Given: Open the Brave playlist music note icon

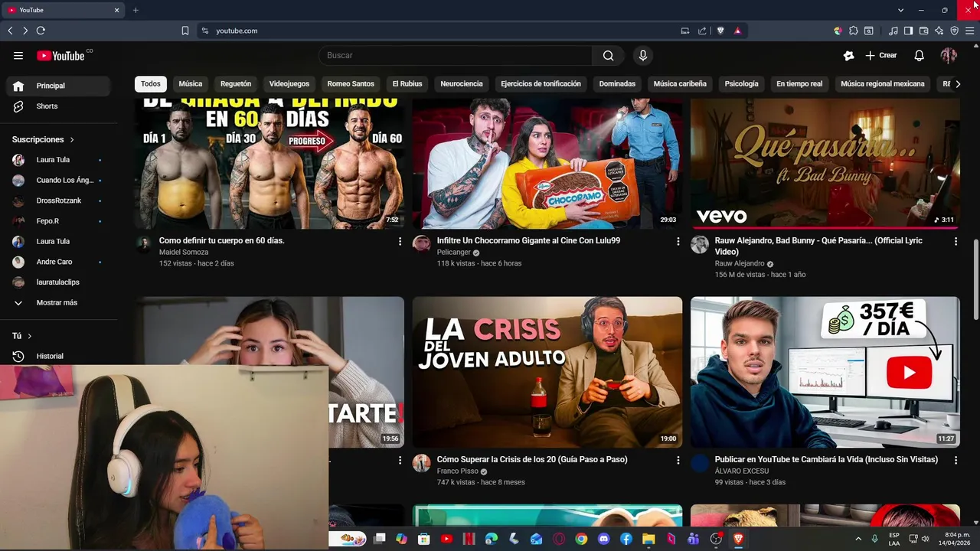Looking at the screenshot, I should coord(893,31).
